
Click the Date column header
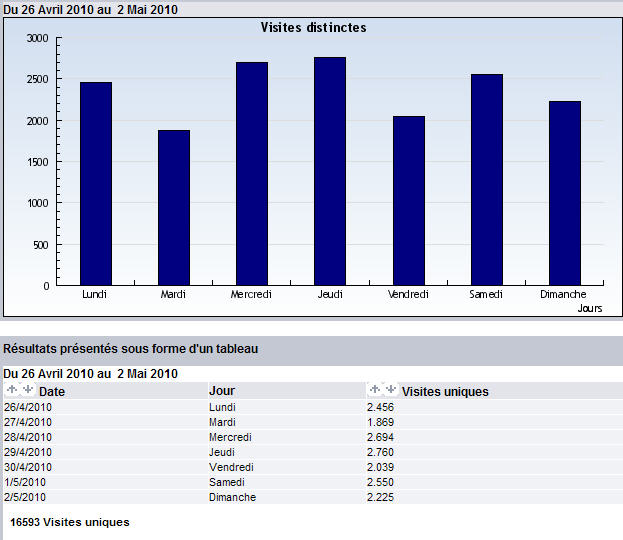point(52,392)
